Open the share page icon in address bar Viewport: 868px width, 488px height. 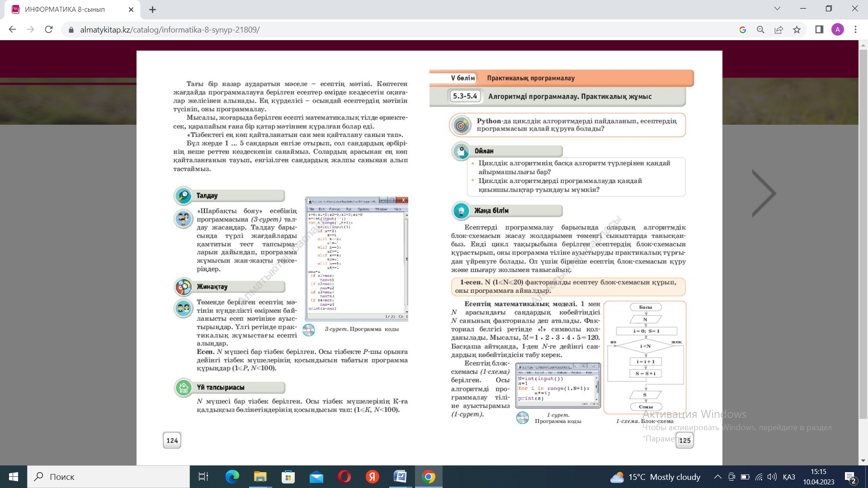(x=778, y=30)
